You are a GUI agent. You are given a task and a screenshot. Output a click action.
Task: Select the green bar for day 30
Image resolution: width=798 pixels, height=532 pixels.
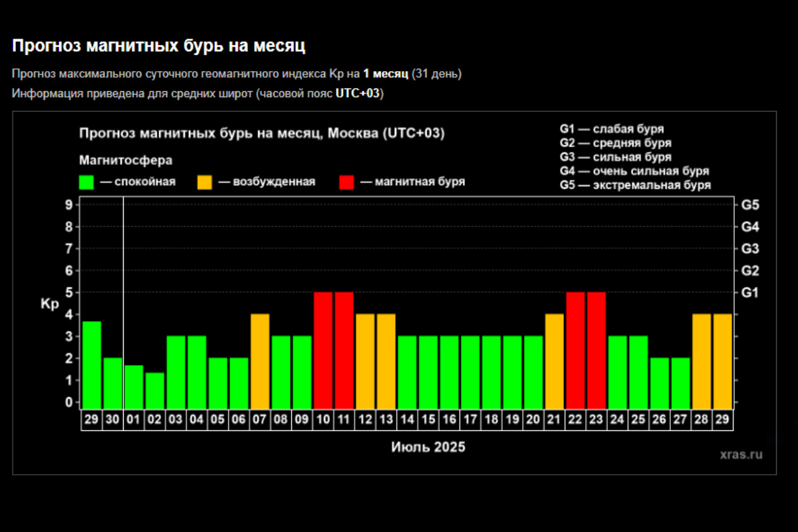pyautogui.click(x=112, y=383)
